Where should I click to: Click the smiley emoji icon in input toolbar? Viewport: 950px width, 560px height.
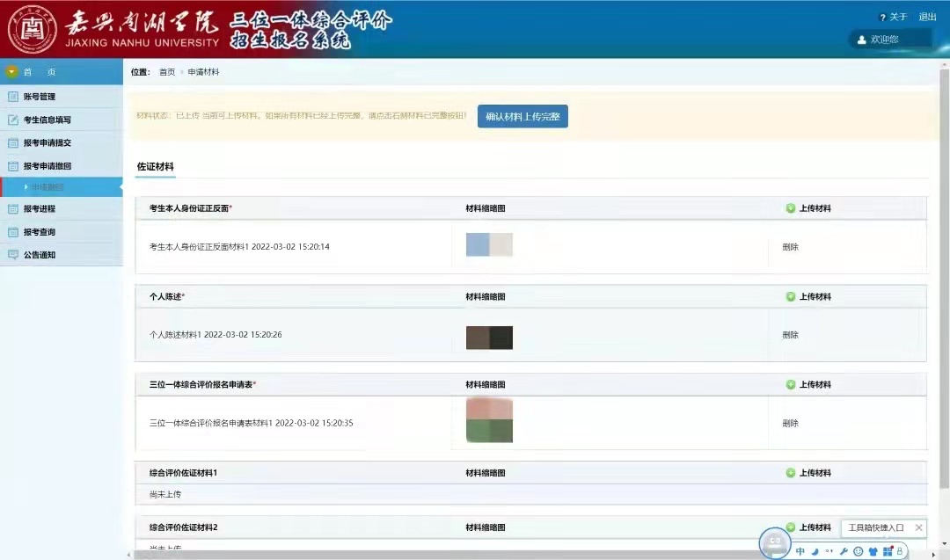point(859,551)
